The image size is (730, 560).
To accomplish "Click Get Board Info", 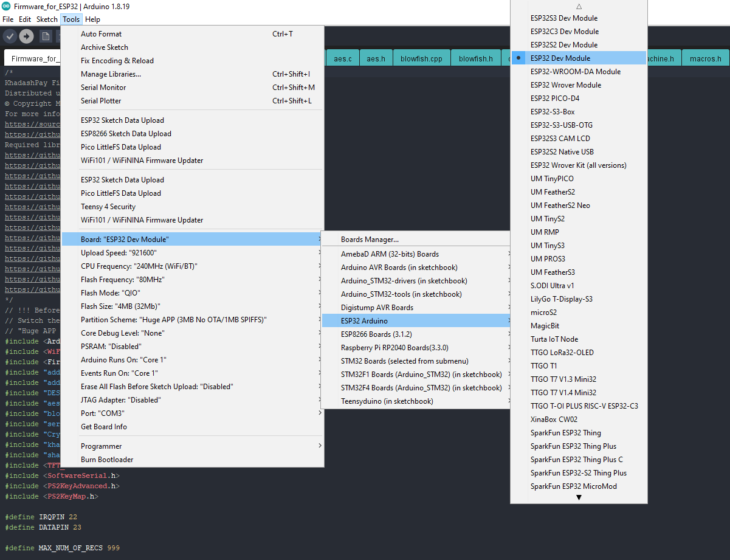I will [193, 427].
